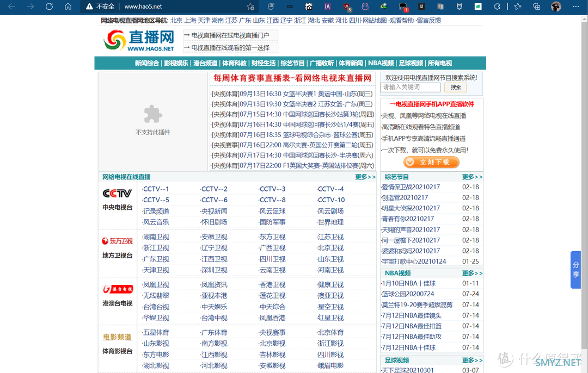Open the collections icon
The image size is (588, 373).
(537, 7)
